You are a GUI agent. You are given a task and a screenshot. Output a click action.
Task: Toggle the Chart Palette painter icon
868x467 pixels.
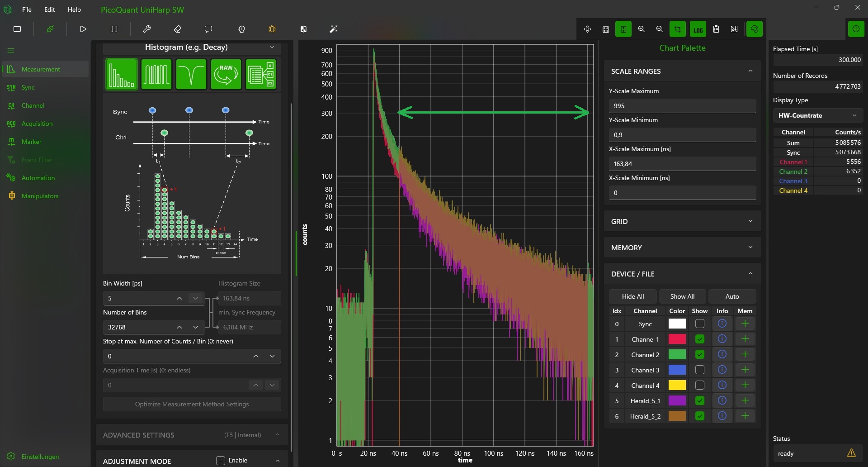[x=754, y=29]
